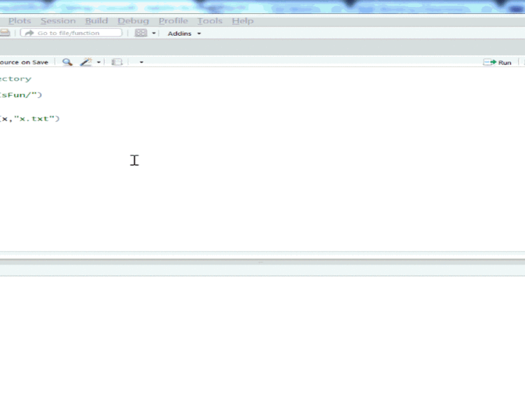Open the Tools menu
The height and width of the screenshot is (420, 525).
coord(209,21)
